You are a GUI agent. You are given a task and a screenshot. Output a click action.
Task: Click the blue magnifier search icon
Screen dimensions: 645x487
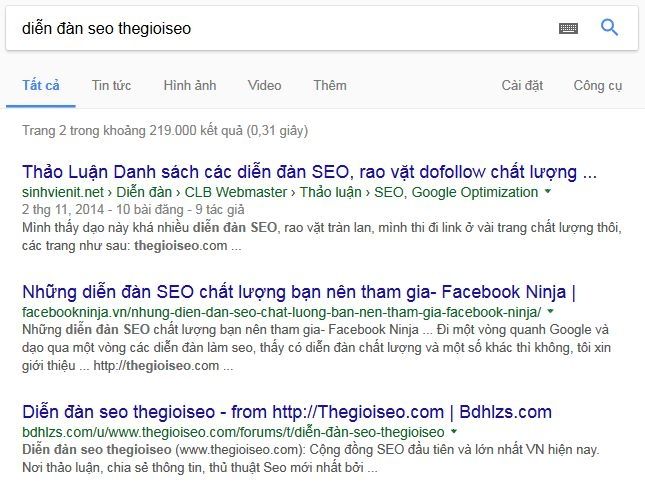tap(609, 28)
